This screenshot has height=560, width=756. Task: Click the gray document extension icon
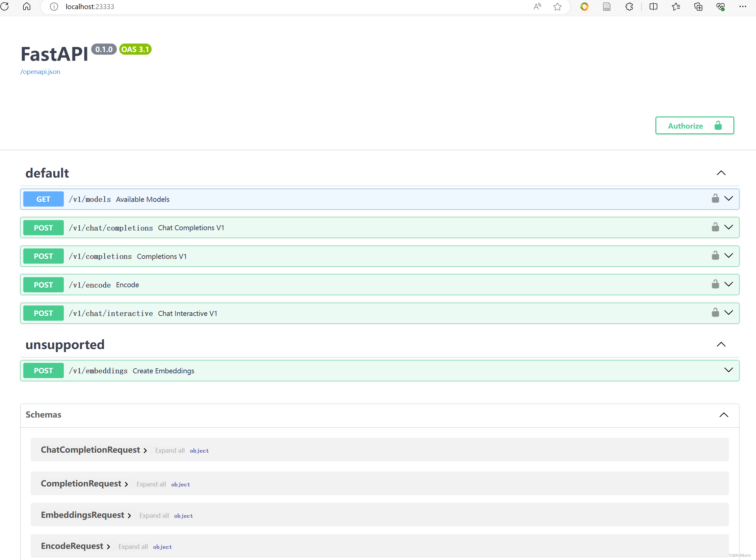[x=606, y=6]
